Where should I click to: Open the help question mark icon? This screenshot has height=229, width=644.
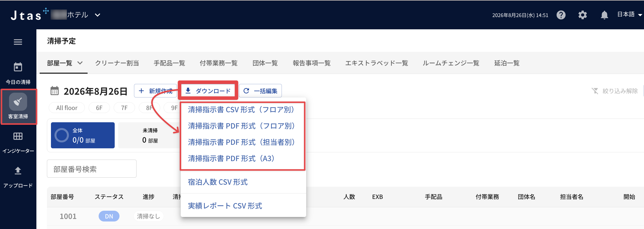tap(561, 15)
